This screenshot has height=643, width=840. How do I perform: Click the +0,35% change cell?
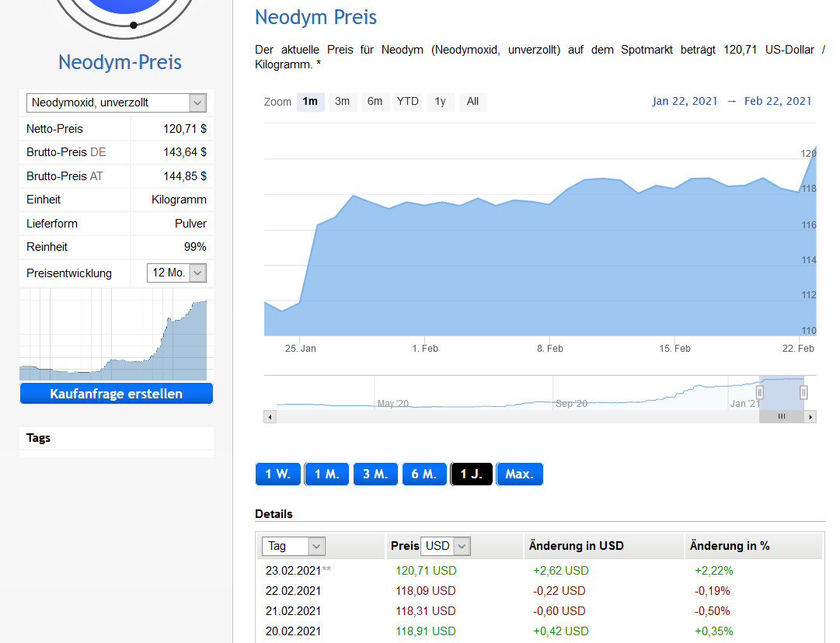point(714,632)
